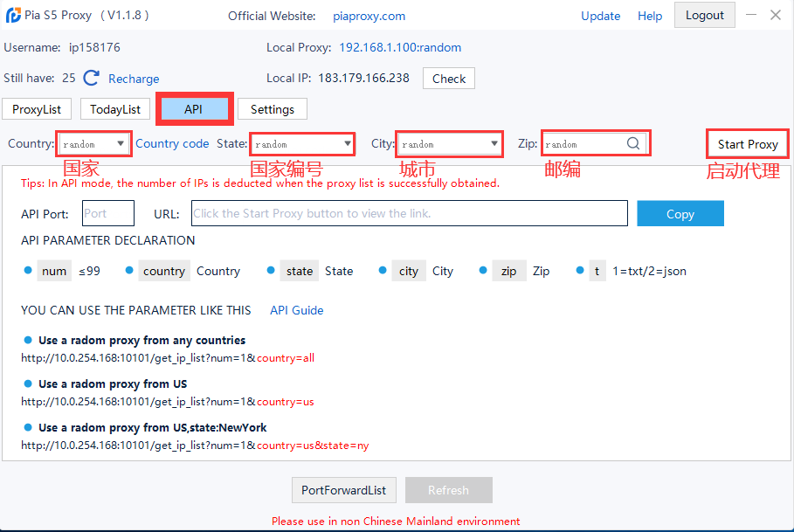Click the blue Copy button
Screen dimensions: 794x532
click(x=680, y=214)
